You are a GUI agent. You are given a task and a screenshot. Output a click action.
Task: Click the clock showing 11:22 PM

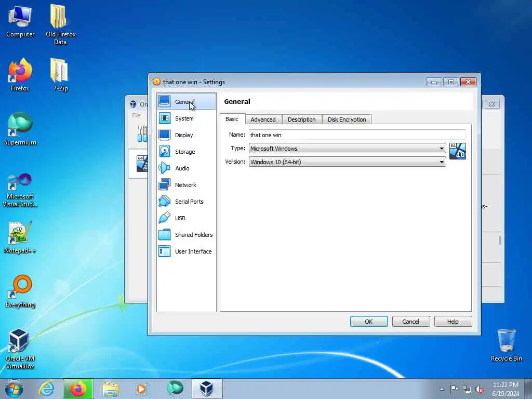pyautogui.click(x=506, y=389)
